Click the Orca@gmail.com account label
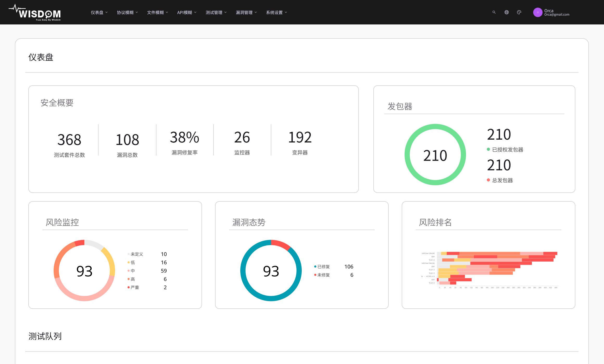 pos(557,15)
